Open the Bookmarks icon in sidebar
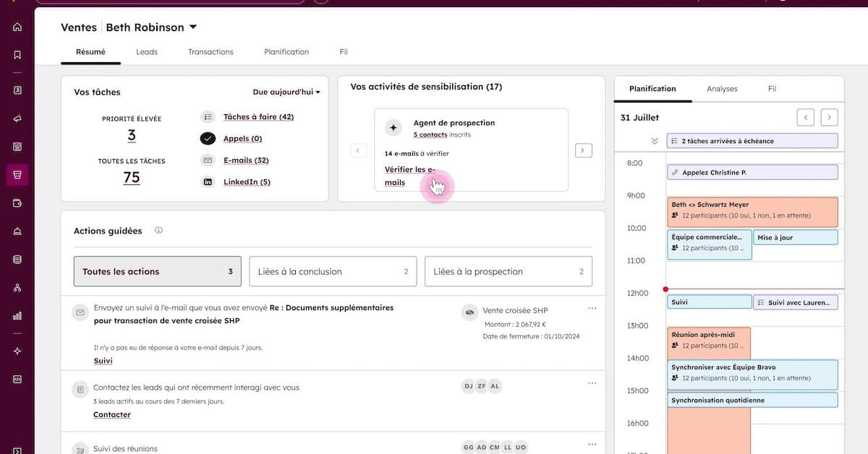 coord(17,55)
